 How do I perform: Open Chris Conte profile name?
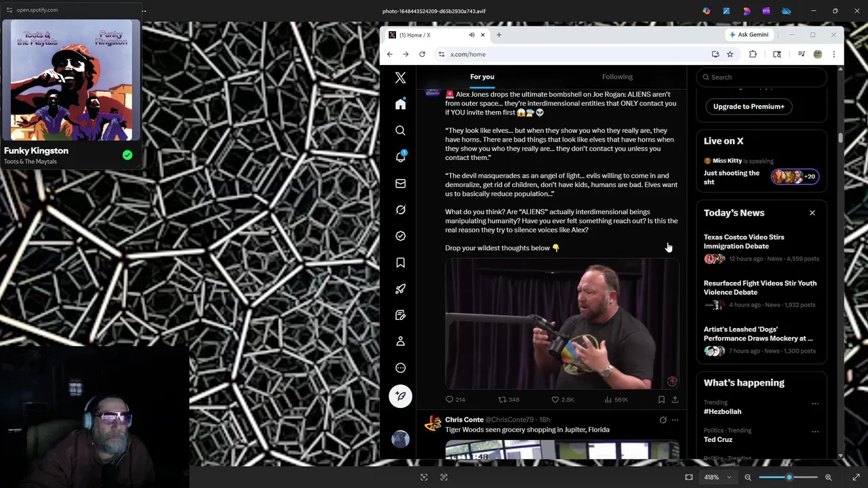coord(465,420)
